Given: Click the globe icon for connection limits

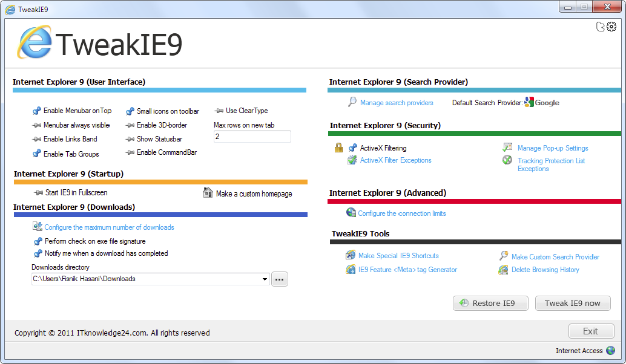Looking at the screenshot, I should click(x=351, y=212).
